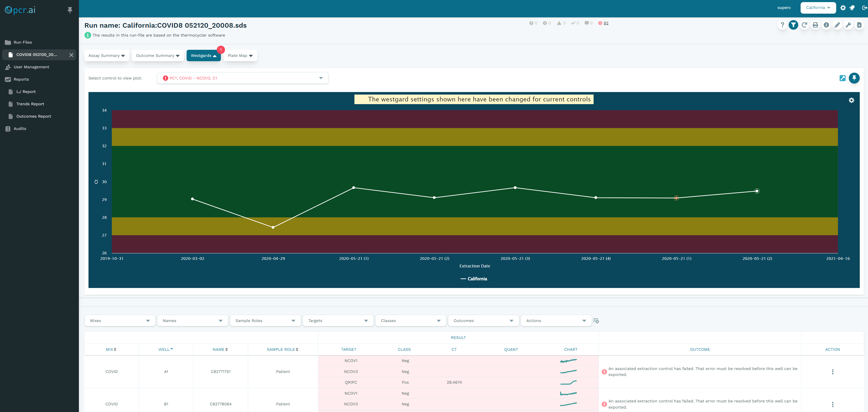Toggle the filter funnel in the toolbar
The width and height of the screenshot is (868, 412).
(x=793, y=25)
